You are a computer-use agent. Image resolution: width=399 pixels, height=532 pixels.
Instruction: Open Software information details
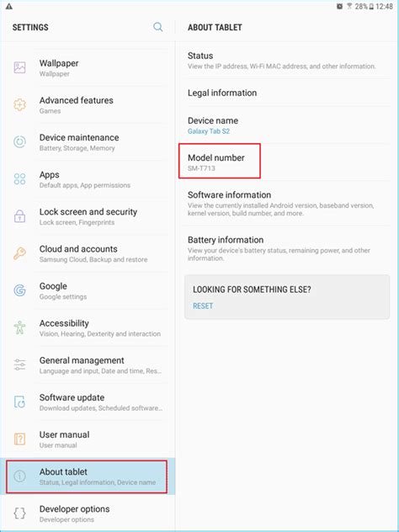(x=287, y=203)
